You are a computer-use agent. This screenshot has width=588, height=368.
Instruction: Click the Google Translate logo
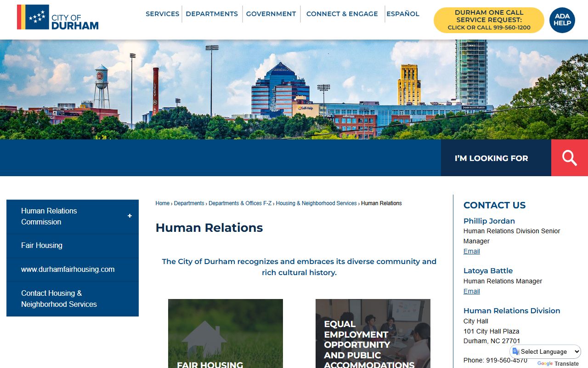coord(545,363)
